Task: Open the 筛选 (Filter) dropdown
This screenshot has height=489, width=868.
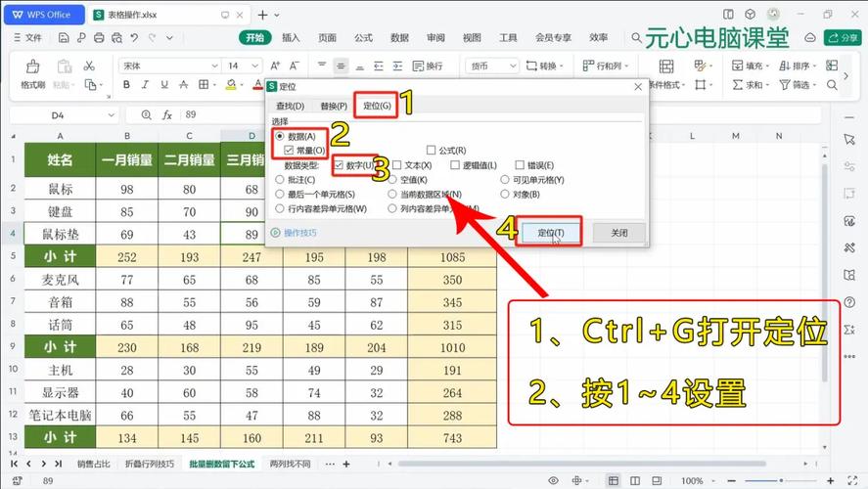Action: [798, 85]
